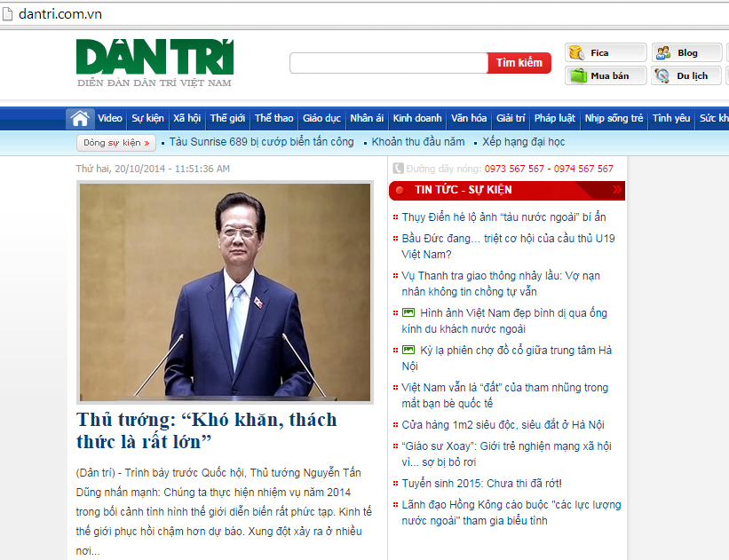Screen dimensions: 729x560
Task: Click inside the search text field
Action: (x=388, y=63)
